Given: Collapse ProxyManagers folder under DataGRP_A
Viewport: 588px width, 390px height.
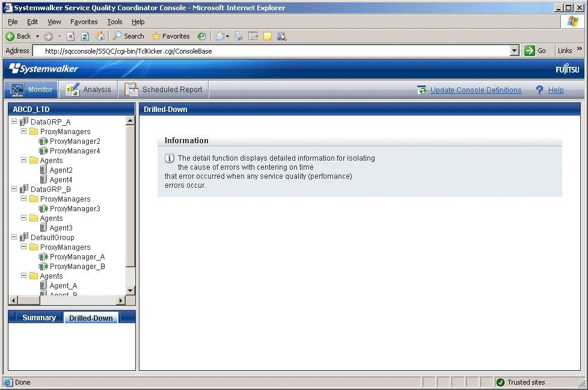Looking at the screenshot, I should 23,131.
